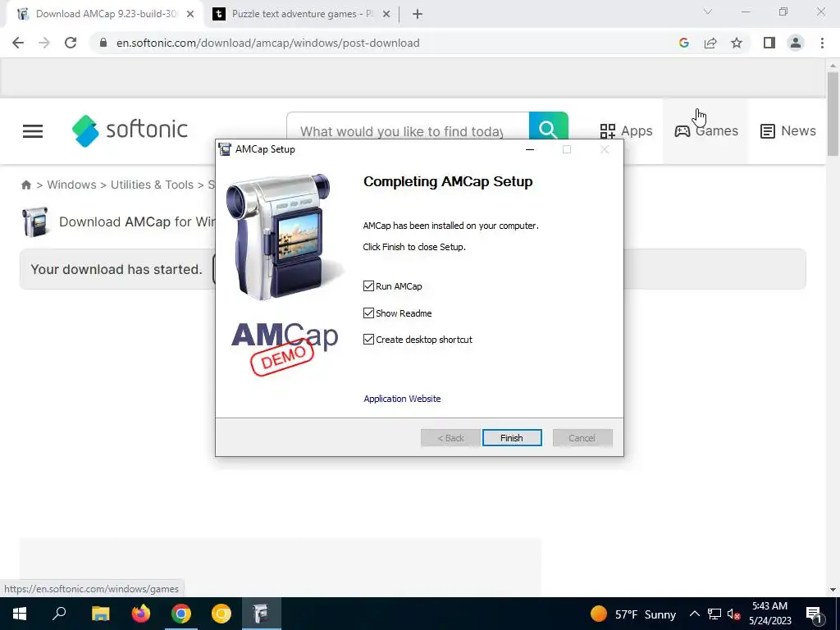
Task: Minimize the AMCap Setup dialog
Action: [x=530, y=149]
